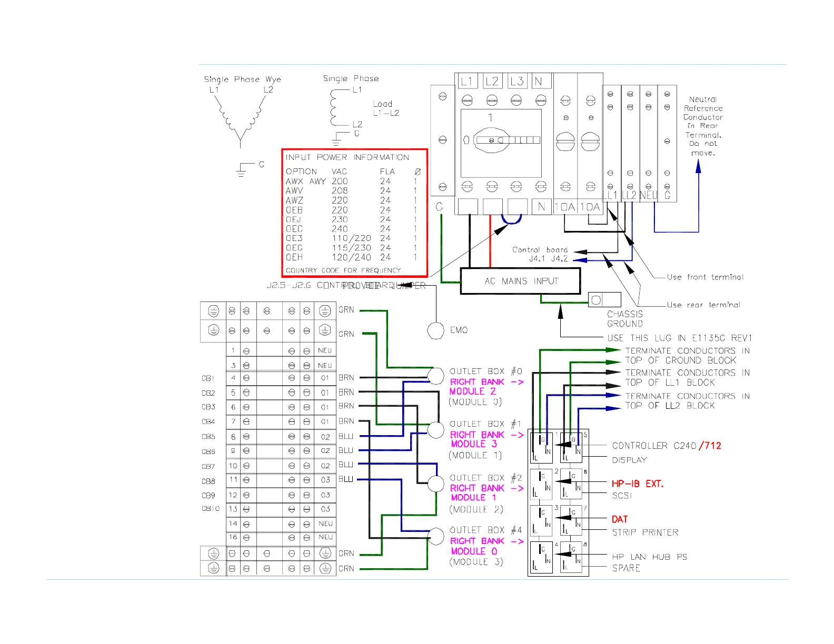Click the '110/220' VAC value

pyautogui.click(x=351, y=238)
